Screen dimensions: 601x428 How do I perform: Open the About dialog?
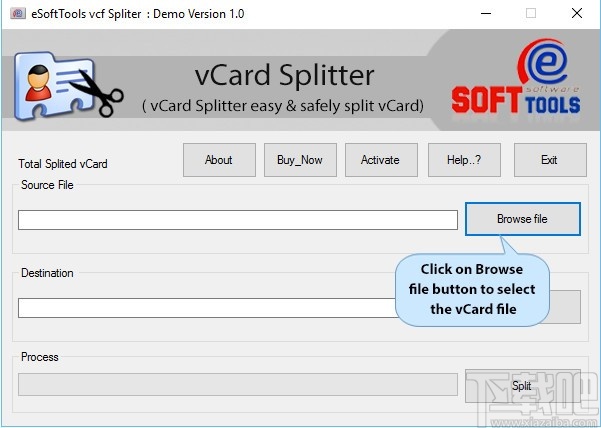point(219,160)
